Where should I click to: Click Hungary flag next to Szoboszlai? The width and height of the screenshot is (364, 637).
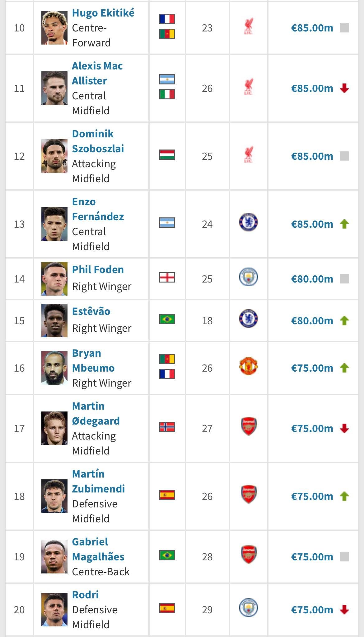(x=167, y=155)
